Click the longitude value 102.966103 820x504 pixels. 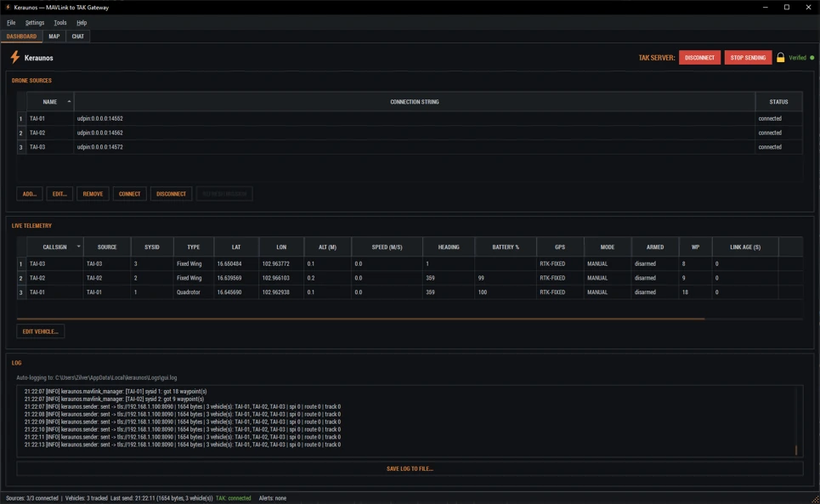275,278
